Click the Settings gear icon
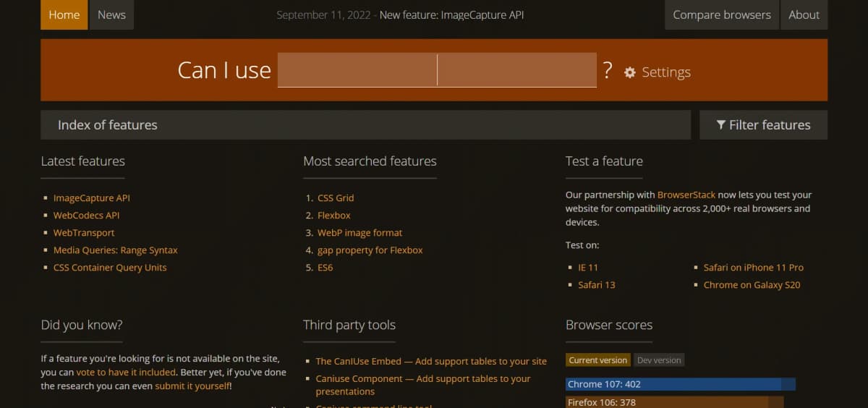 pos(630,72)
